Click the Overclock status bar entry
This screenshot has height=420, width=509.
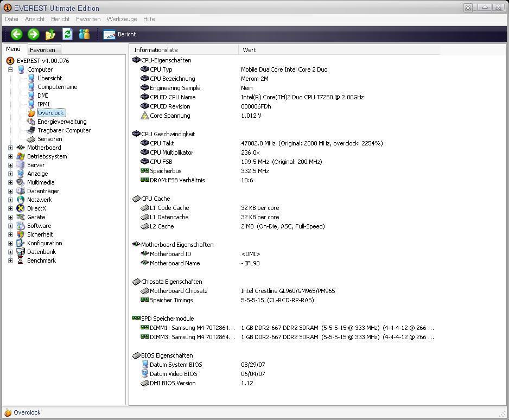pyautogui.click(x=23, y=412)
